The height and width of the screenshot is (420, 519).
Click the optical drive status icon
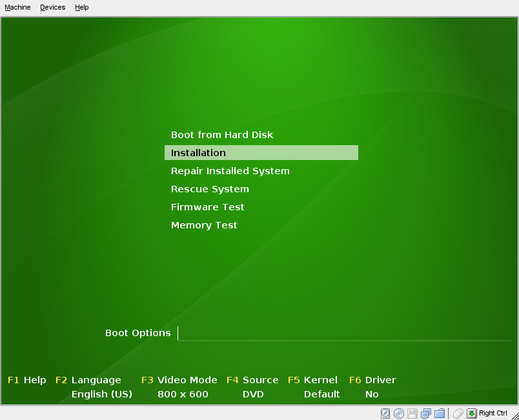point(398,413)
